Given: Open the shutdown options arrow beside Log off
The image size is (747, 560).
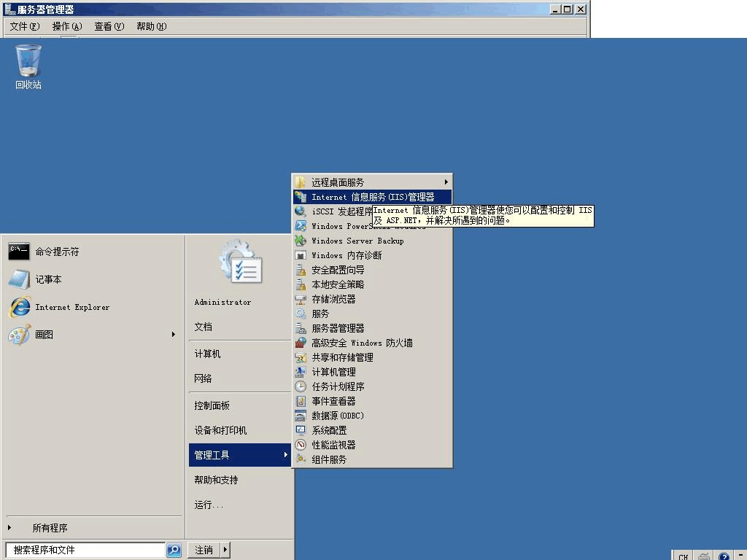Looking at the screenshot, I should (x=225, y=550).
